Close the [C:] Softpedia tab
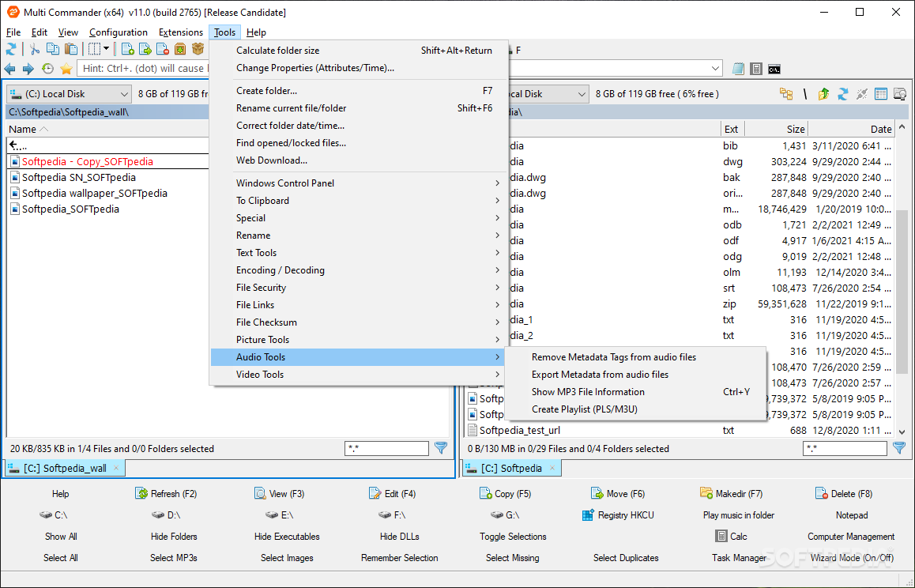Image resolution: width=915 pixels, height=588 pixels. [x=552, y=468]
